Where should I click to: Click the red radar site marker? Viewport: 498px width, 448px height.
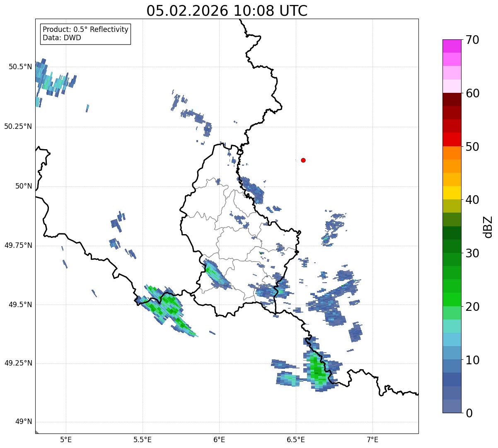tap(303, 160)
